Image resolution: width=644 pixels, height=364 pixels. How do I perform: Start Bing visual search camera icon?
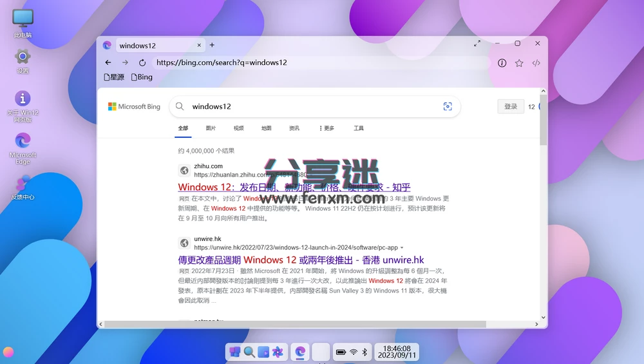click(448, 106)
